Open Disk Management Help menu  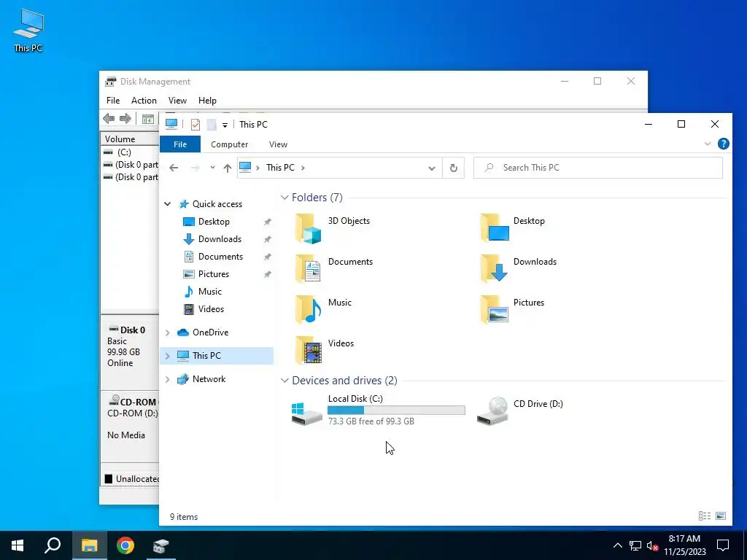(x=207, y=101)
